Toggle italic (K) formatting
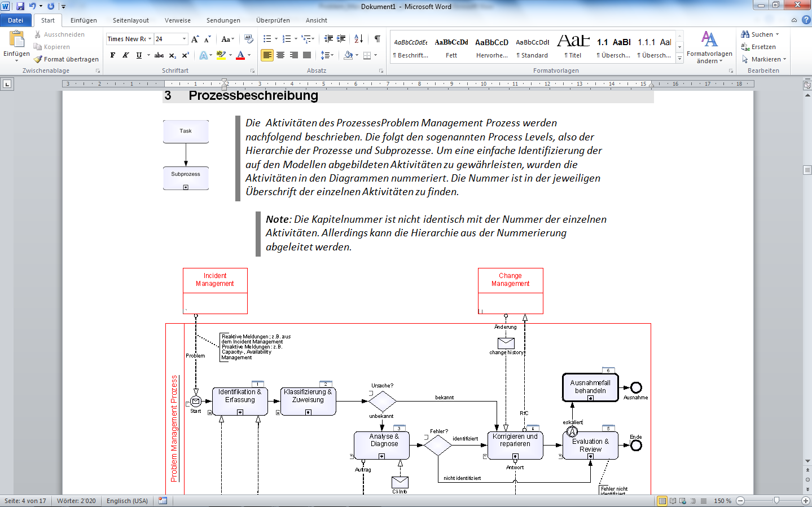 click(125, 55)
